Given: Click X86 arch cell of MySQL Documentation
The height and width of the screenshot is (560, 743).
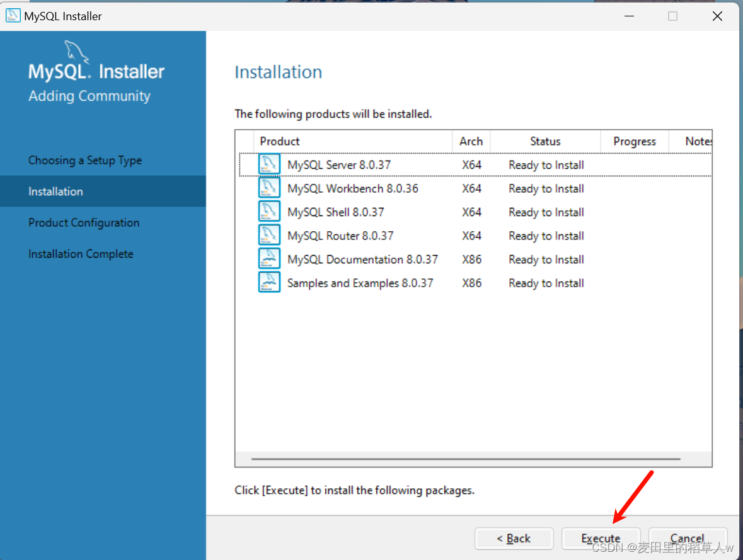Looking at the screenshot, I should pyautogui.click(x=472, y=260).
